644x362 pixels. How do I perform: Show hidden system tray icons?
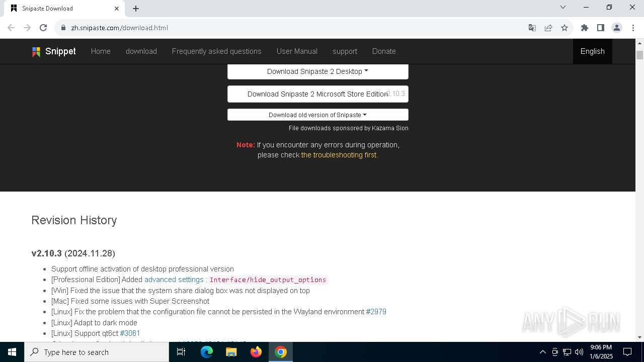tap(542, 352)
